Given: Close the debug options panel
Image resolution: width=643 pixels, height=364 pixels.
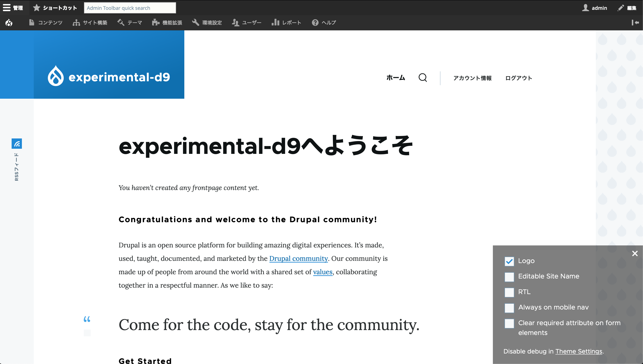Looking at the screenshot, I should [635, 253].
